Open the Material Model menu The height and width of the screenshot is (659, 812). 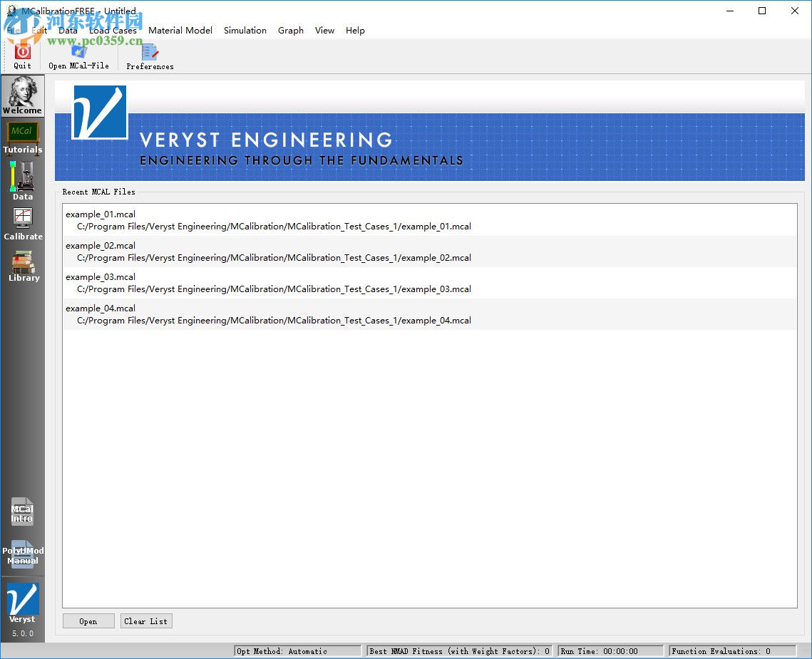[180, 30]
